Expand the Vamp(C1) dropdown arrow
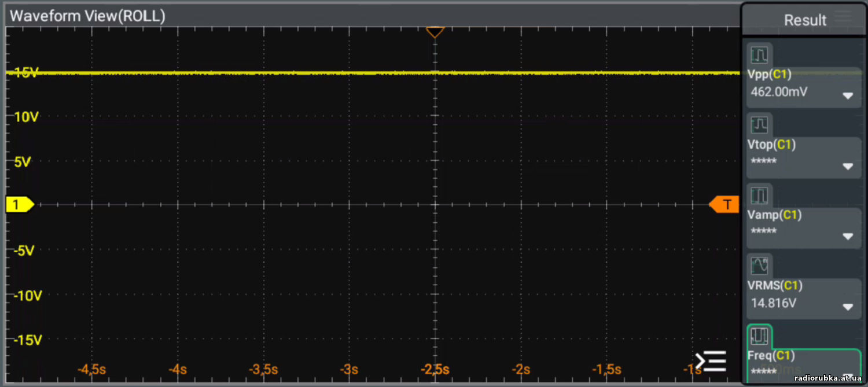 click(848, 237)
